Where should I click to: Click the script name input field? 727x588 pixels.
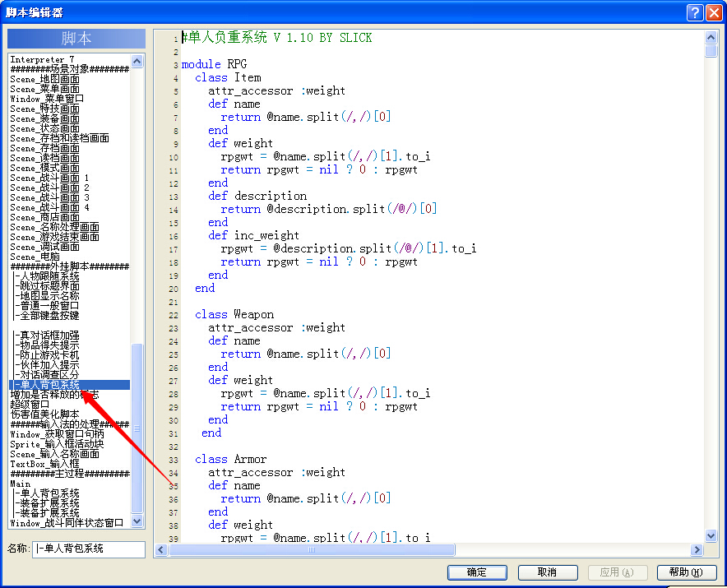89,549
